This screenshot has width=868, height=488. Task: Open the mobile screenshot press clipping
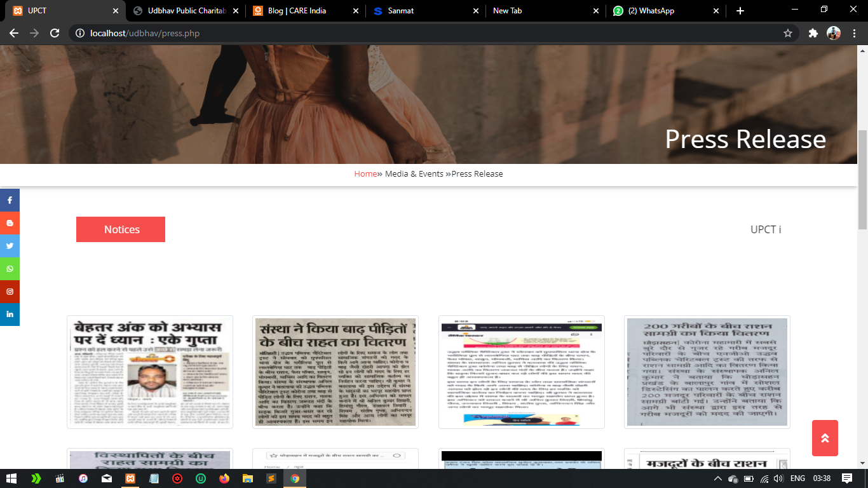click(x=522, y=372)
